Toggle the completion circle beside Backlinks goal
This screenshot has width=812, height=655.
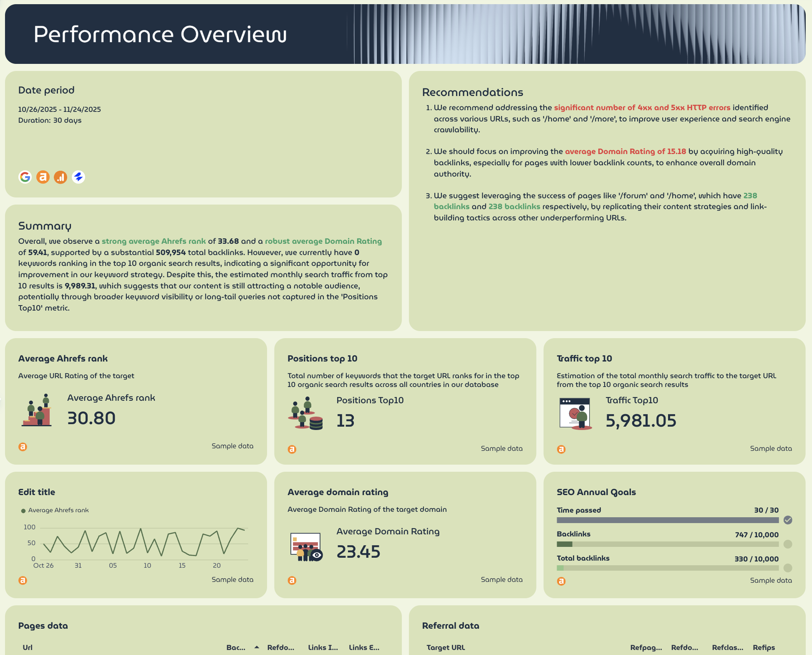[788, 544]
